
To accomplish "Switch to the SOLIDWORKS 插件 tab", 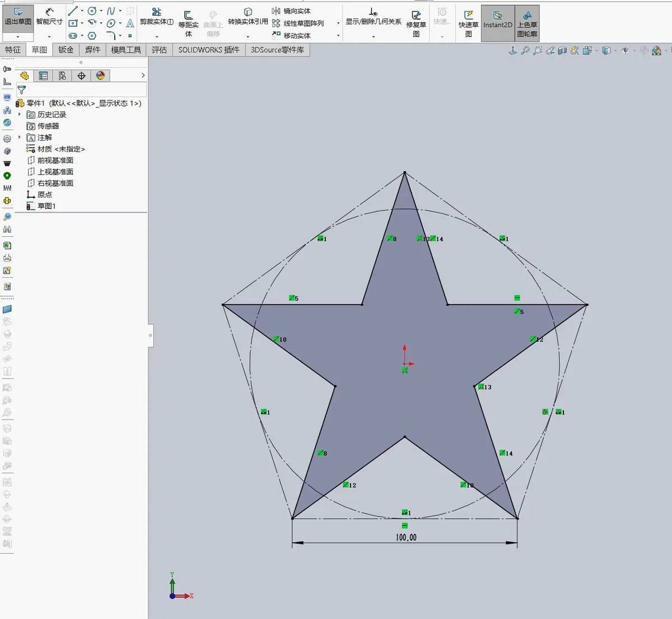I will [209, 50].
